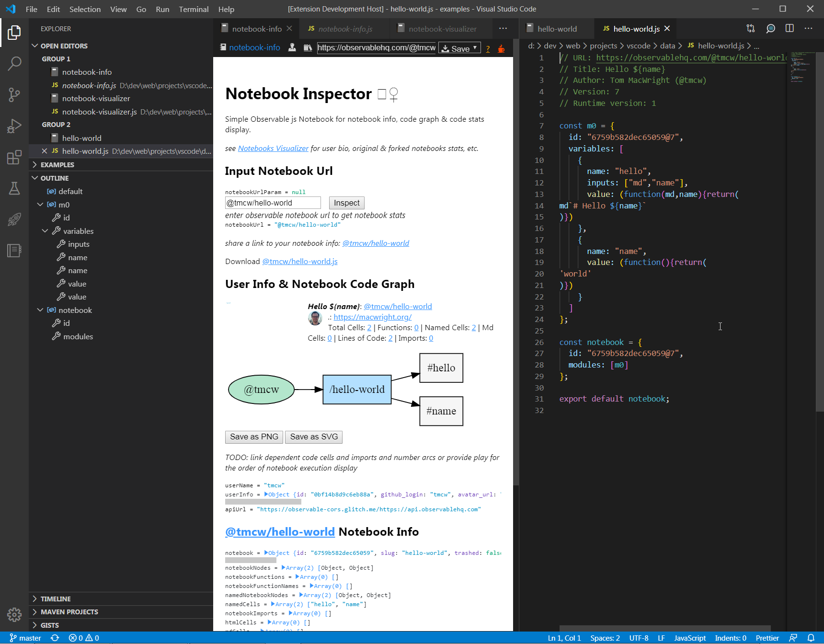Open the Notebooks Visualizer link
The height and width of the screenshot is (644, 824).
[x=273, y=149]
